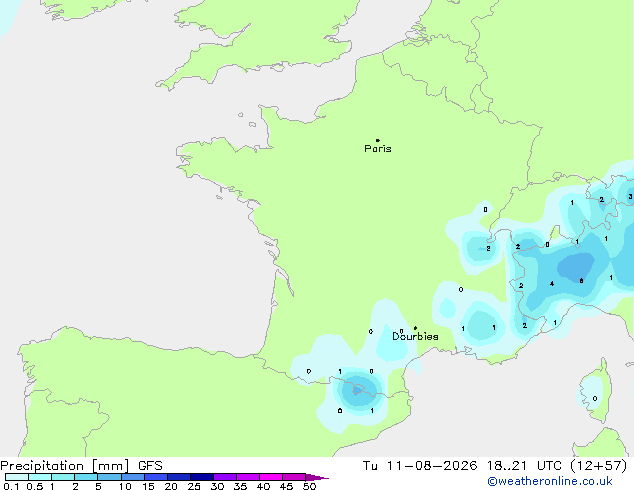This screenshot has height=490, width=634.
Task: Click the lightest 0.1 mm legend swatch
Action: coord(17,477)
